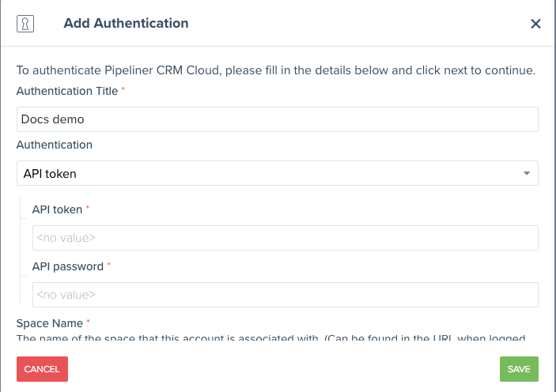Click the Add Authentication dialog title
Image resolution: width=556 pixels, height=392 pixels.
tap(126, 23)
